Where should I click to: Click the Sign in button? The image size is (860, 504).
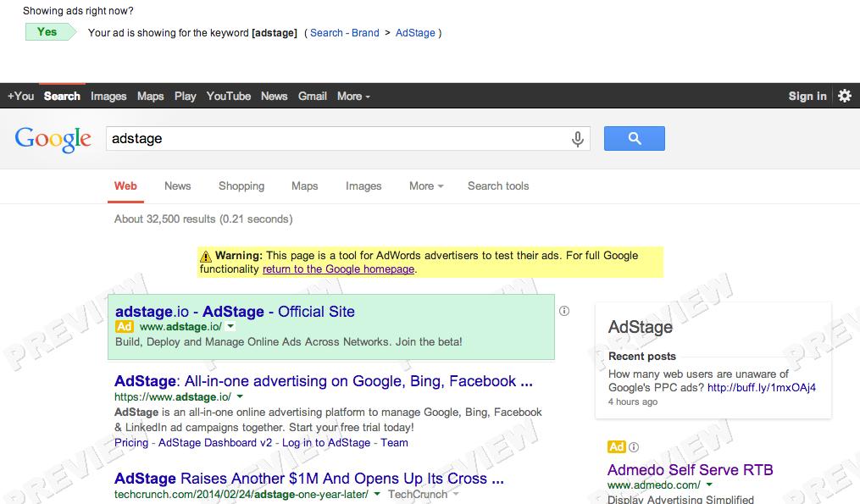807,97
